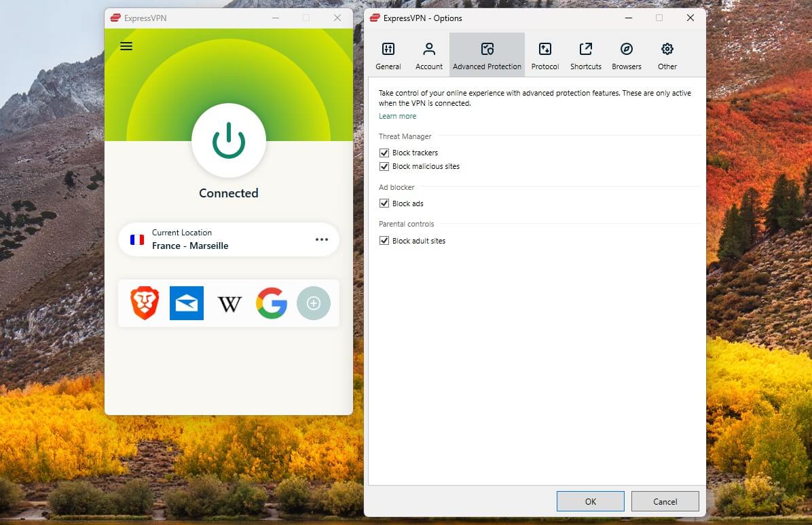Click the ExpressVPN logo in Options title bar
This screenshot has height=525, width=812.
(x=375, y=18)
